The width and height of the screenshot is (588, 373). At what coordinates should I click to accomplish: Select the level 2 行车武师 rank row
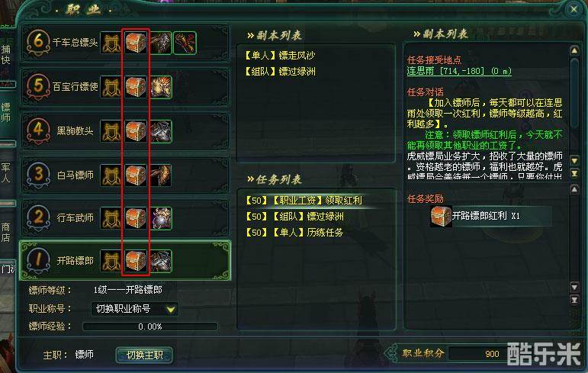tap(125, 218)
